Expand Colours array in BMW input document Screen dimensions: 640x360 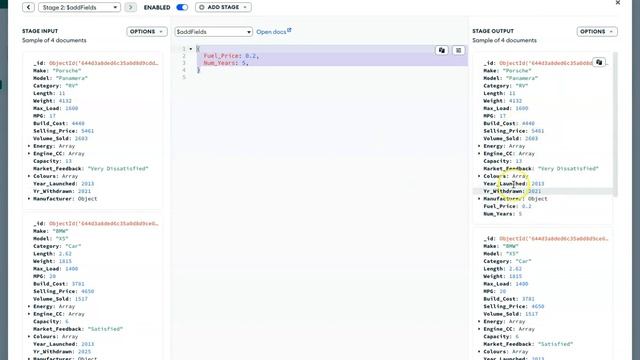[29, 337]
